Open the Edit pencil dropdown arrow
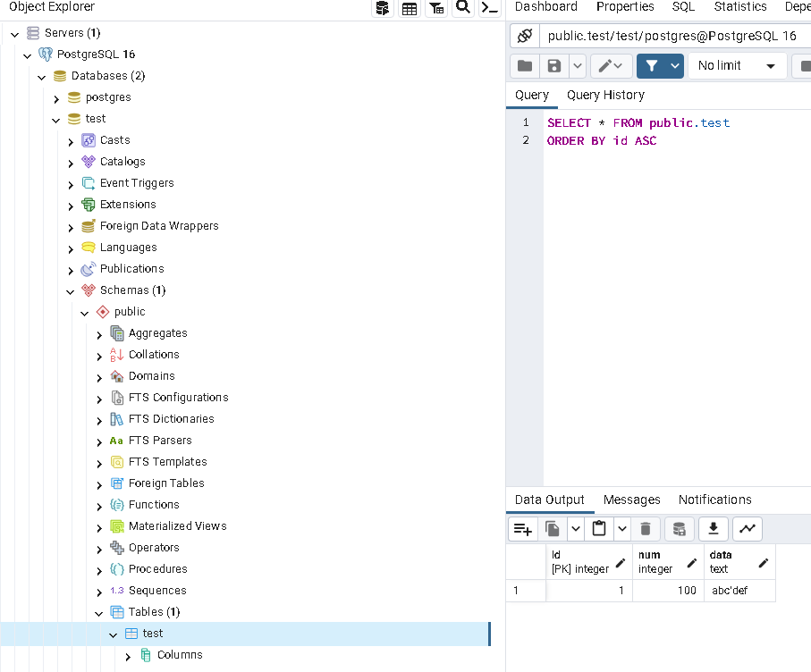Screen dimensions: 811x672 point(619,65)
